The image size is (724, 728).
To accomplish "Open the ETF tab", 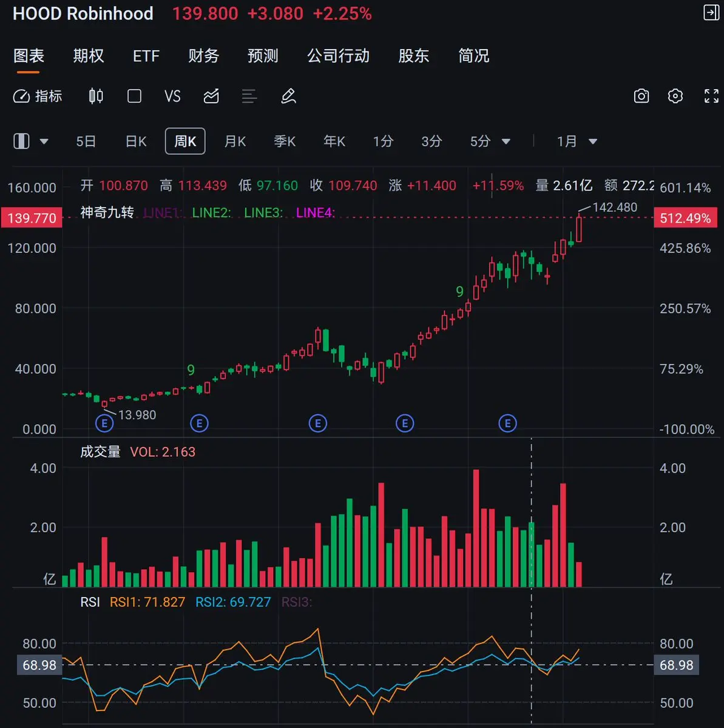I will [146, 56].
